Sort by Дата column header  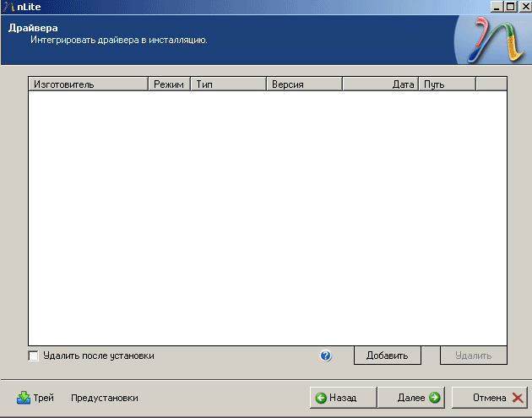click(x=380, y=84)
